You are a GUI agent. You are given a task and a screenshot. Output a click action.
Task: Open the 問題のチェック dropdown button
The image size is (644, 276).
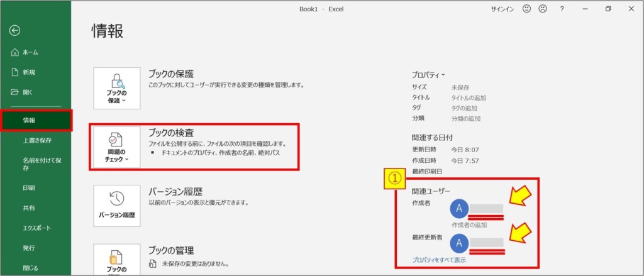click(x=117, y=148)
